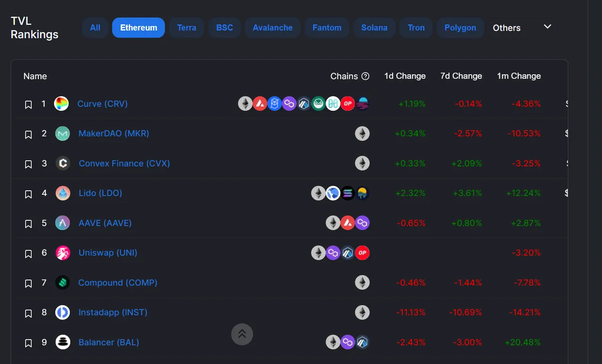Click the MakerDAO logo icon

point(63,134)
